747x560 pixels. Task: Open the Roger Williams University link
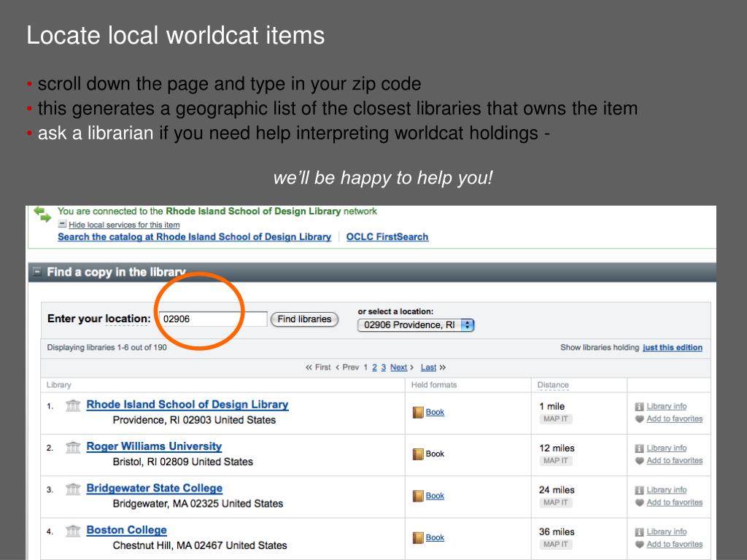154,446
